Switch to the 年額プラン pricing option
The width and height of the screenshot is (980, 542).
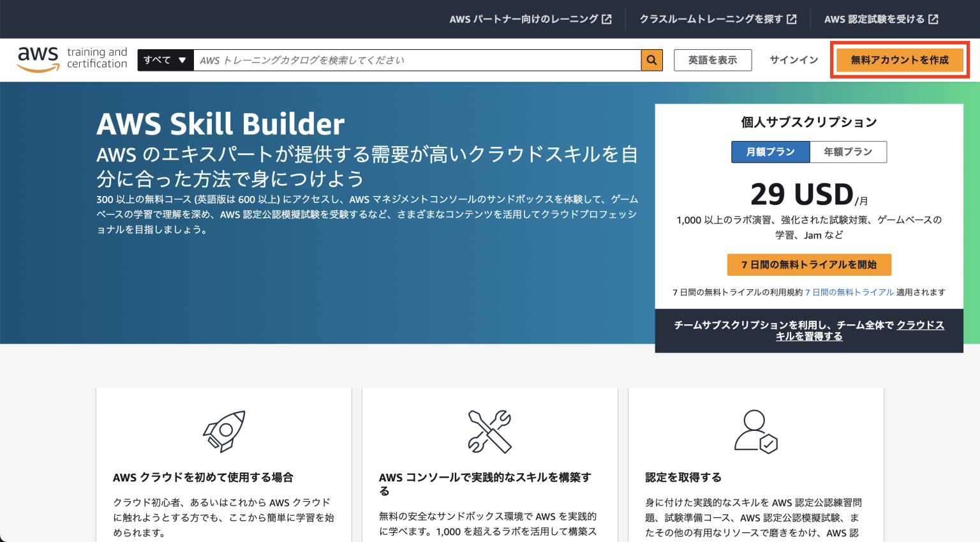coord(848,152)
